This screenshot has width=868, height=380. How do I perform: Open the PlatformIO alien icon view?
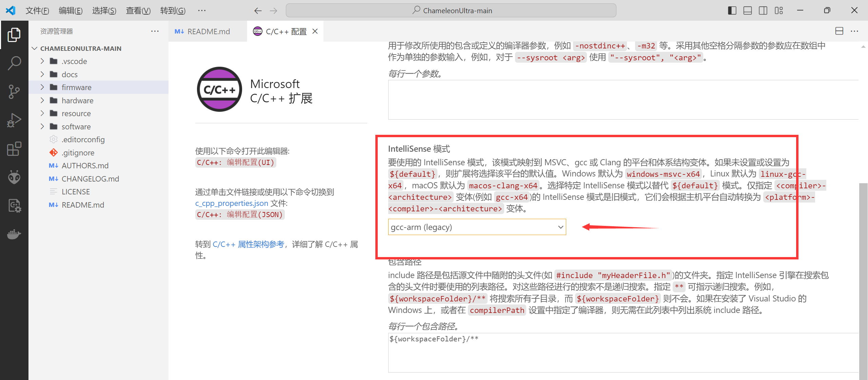14,177
